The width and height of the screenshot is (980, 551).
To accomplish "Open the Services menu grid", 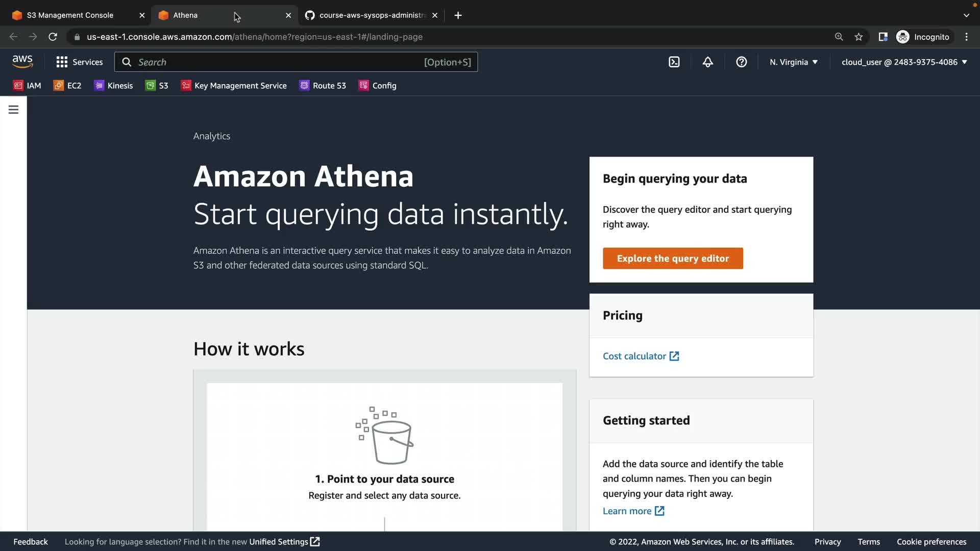I will (79, 62).
